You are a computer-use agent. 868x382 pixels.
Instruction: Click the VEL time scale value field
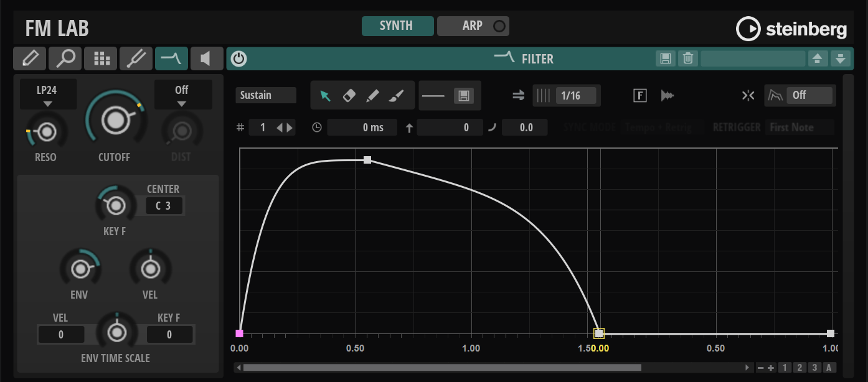coord(61,335)
